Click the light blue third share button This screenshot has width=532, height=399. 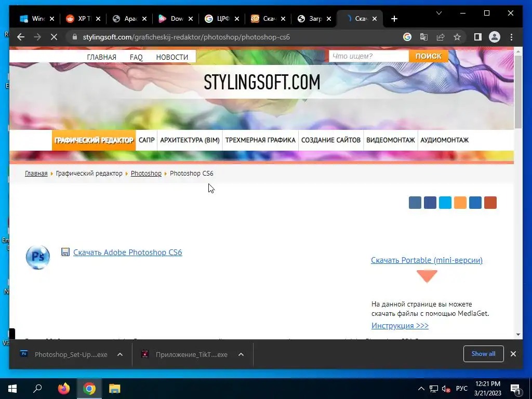(x=445, y=203)
